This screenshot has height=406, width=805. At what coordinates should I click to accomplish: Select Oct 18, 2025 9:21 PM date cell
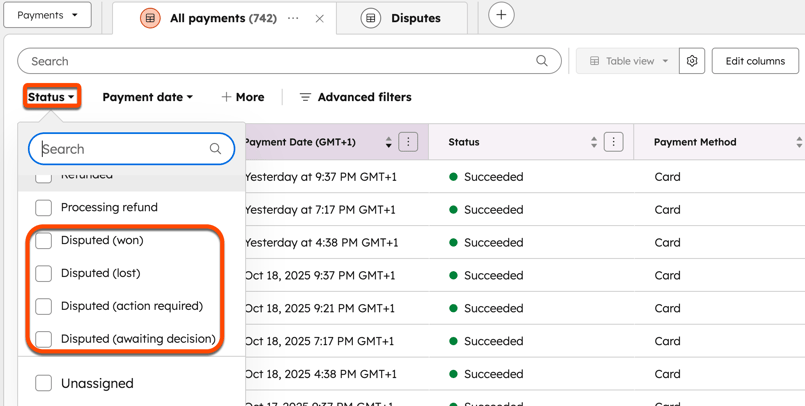click(319, 308)
